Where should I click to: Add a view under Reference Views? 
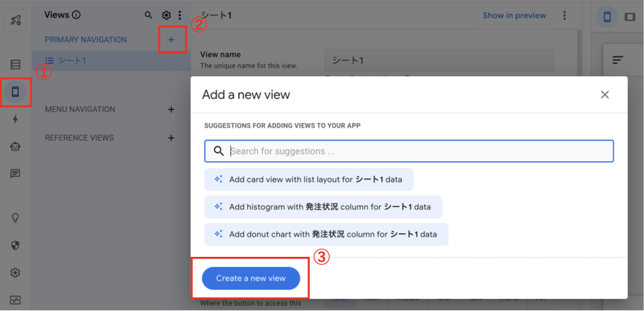coord(171,138)
